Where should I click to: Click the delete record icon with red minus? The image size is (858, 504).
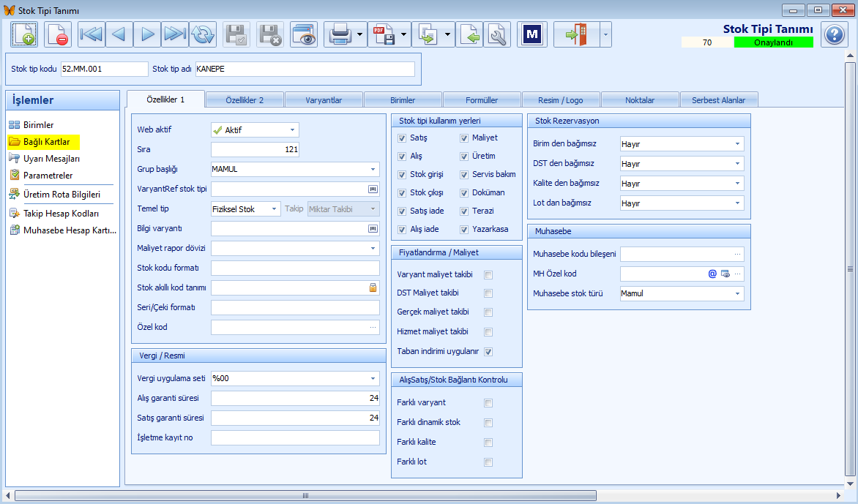57,34
